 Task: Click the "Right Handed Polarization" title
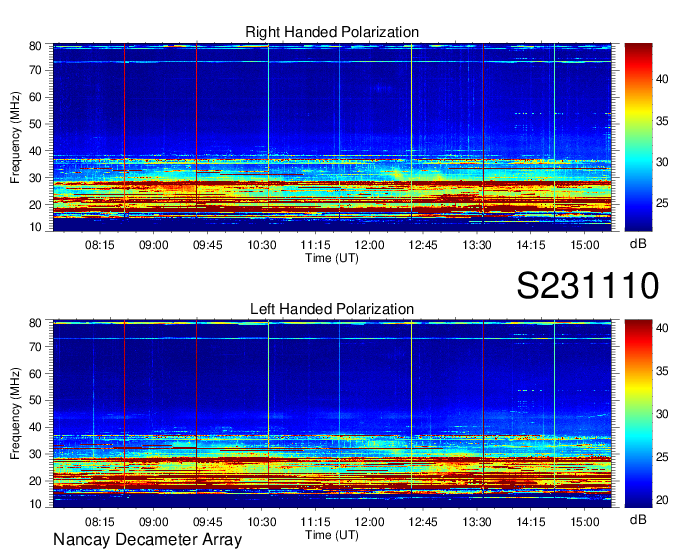(x=332, y=32)
